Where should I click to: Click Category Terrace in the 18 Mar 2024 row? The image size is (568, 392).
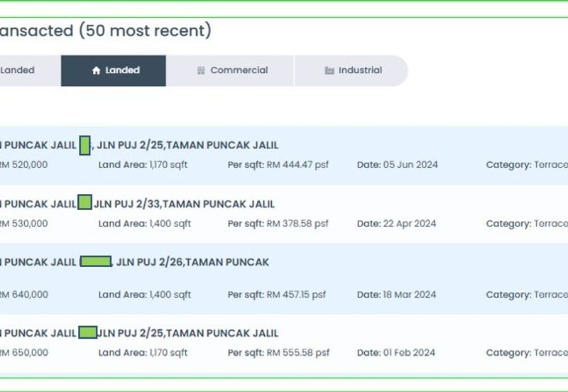[526, 295]
